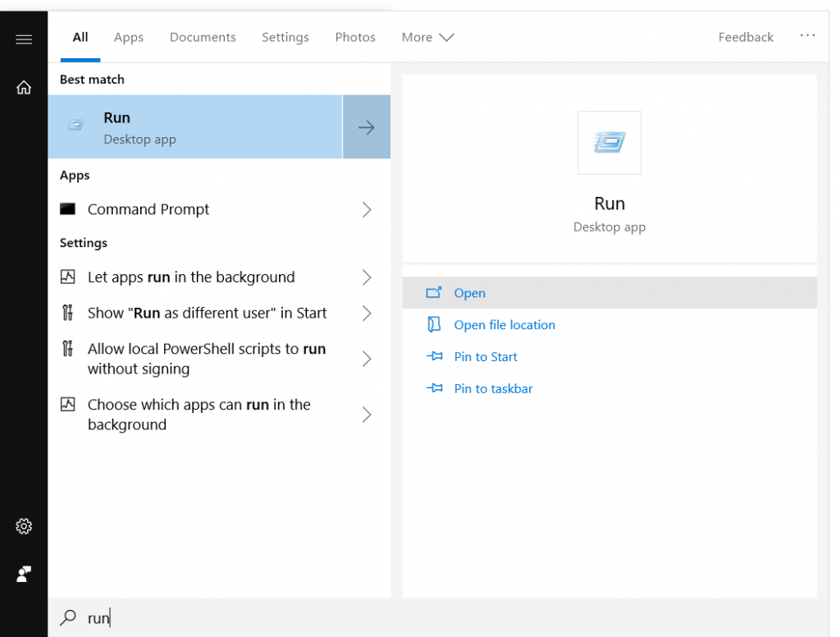Click the Open action icon

(x=433, y=293)
